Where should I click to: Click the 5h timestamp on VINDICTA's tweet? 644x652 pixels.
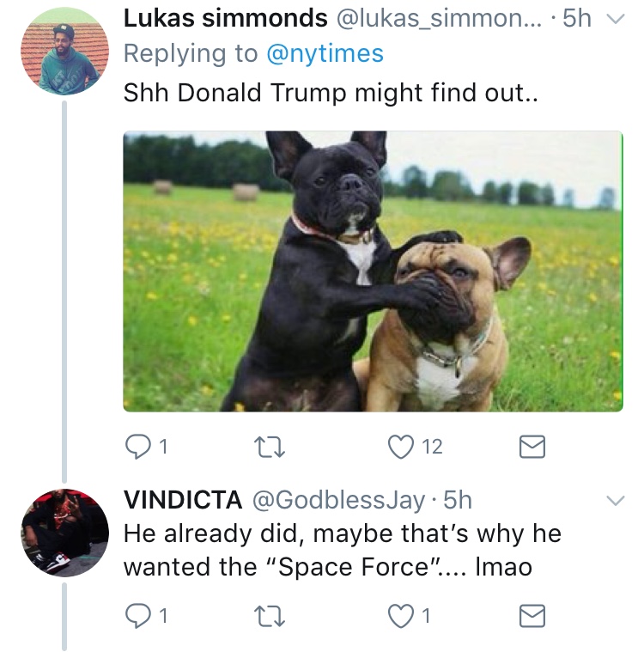click(458, 499)
